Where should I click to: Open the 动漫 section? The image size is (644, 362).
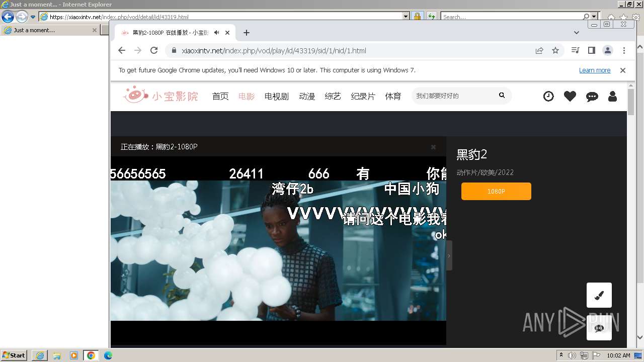pyautogui.click(x=307, y=96)
